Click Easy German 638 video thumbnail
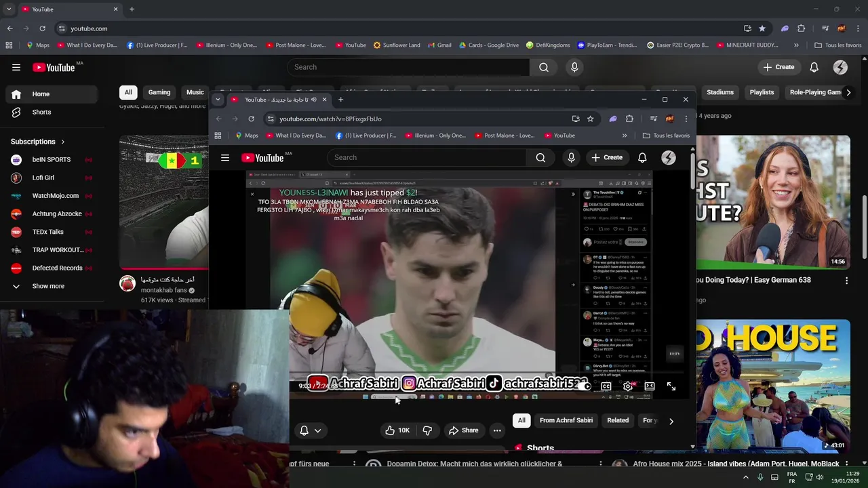Viewport: 868px width, 488px height. tap(773, 202)
